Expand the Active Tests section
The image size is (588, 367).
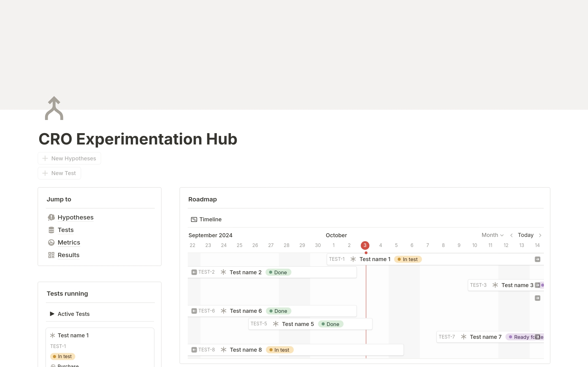tap(52, 314)
